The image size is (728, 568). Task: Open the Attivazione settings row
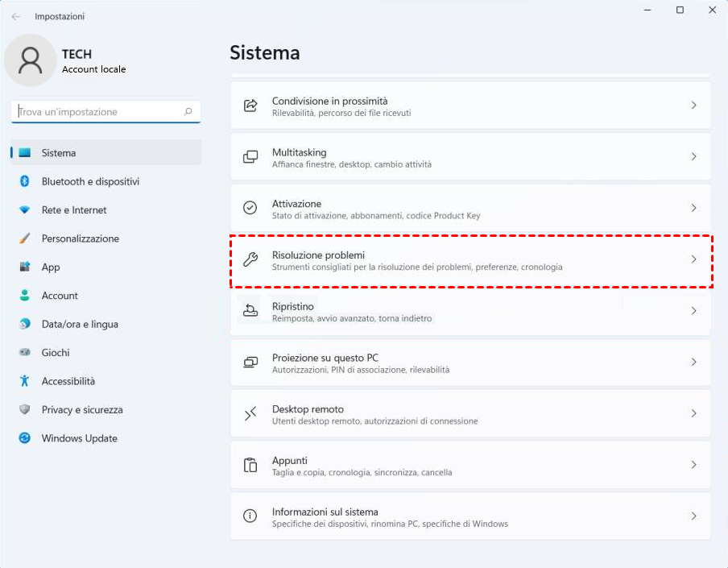(470, 208)
